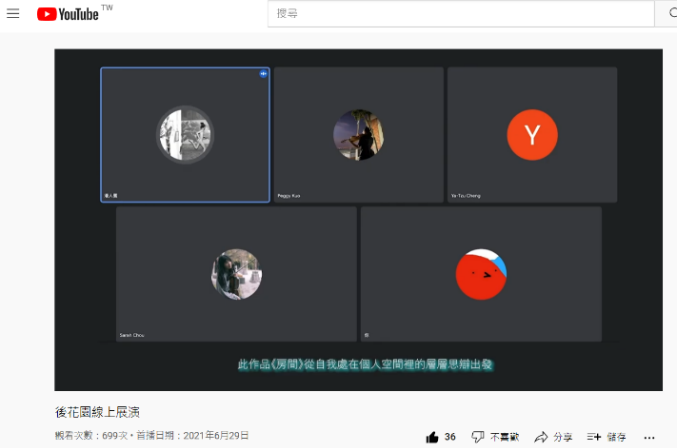Click the share arrow button
The width and height of the screenshot is (677, 448).
[553, 437]
